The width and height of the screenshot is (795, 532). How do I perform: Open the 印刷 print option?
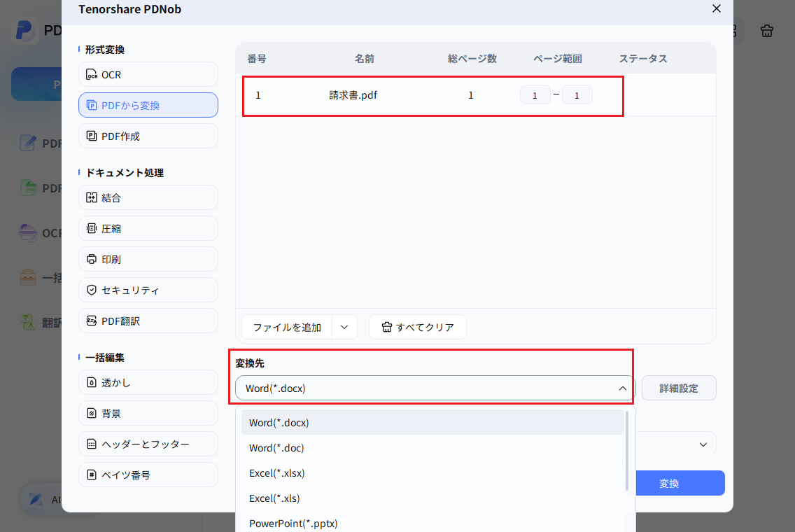coord(148,259)
